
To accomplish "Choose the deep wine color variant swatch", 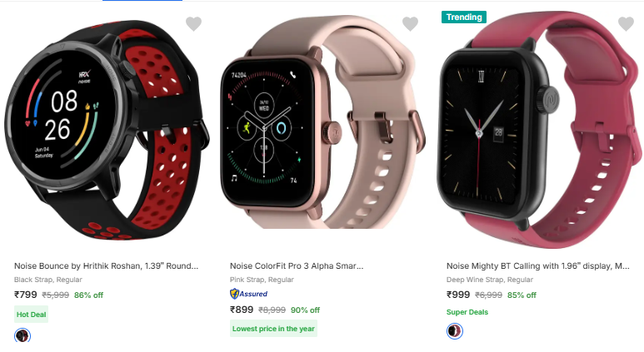I will tap(455, 331).
